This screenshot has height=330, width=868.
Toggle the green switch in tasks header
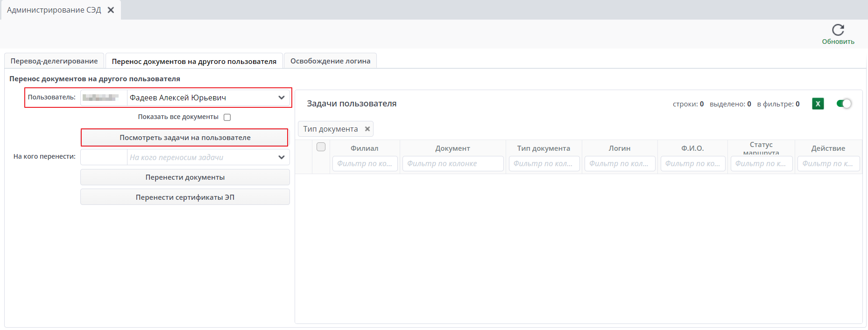pos(844,104)
